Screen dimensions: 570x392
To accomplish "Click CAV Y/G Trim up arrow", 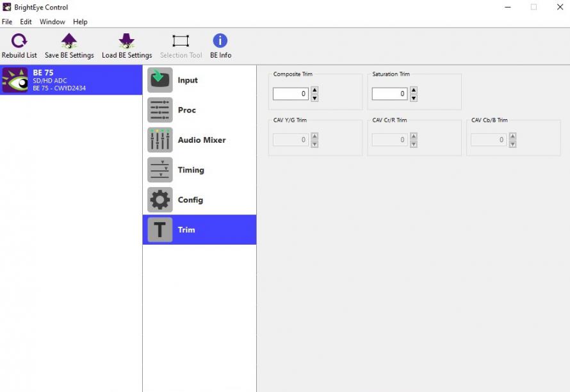I will click(x=315, y=136).
